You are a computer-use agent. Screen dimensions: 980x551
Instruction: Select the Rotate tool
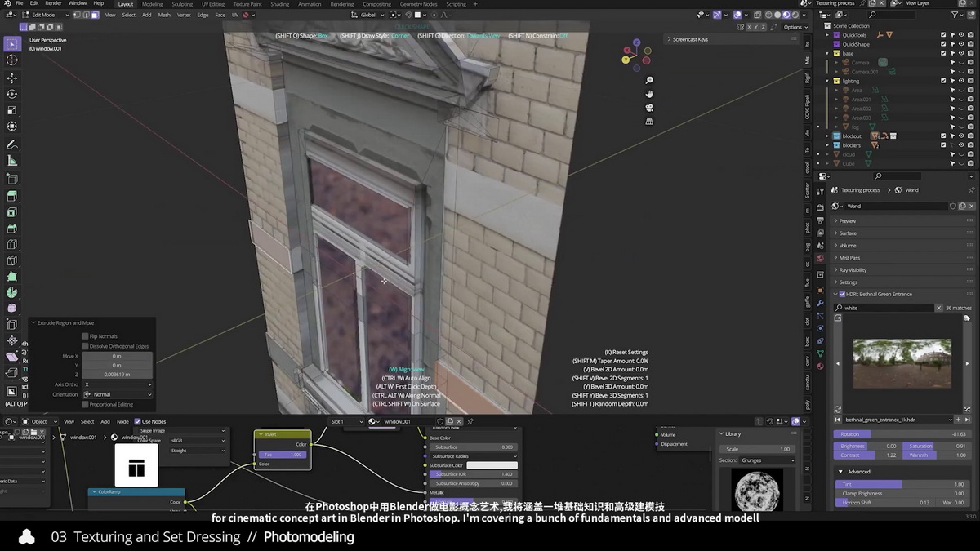[12, 95]
